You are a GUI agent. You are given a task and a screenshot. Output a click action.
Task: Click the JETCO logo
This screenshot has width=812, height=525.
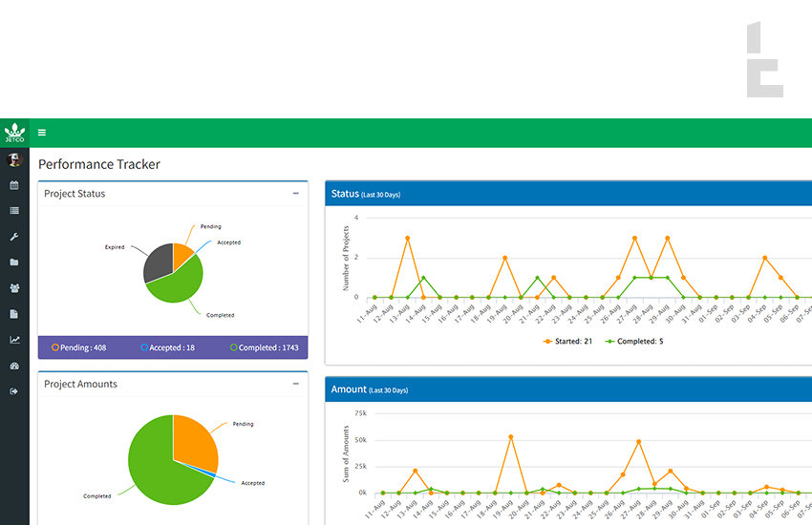[14, 133]
